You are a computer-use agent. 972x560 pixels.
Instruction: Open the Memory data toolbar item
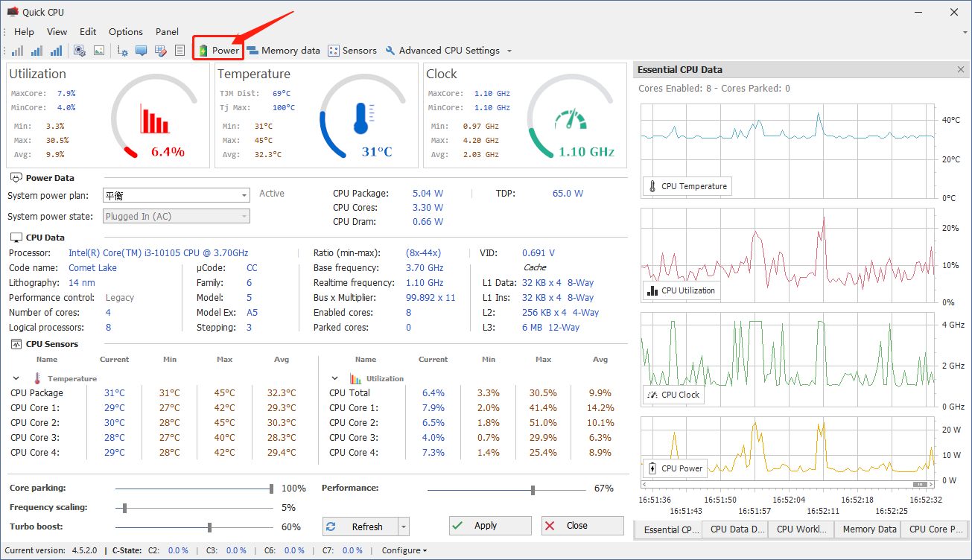(x=283, y=51)
